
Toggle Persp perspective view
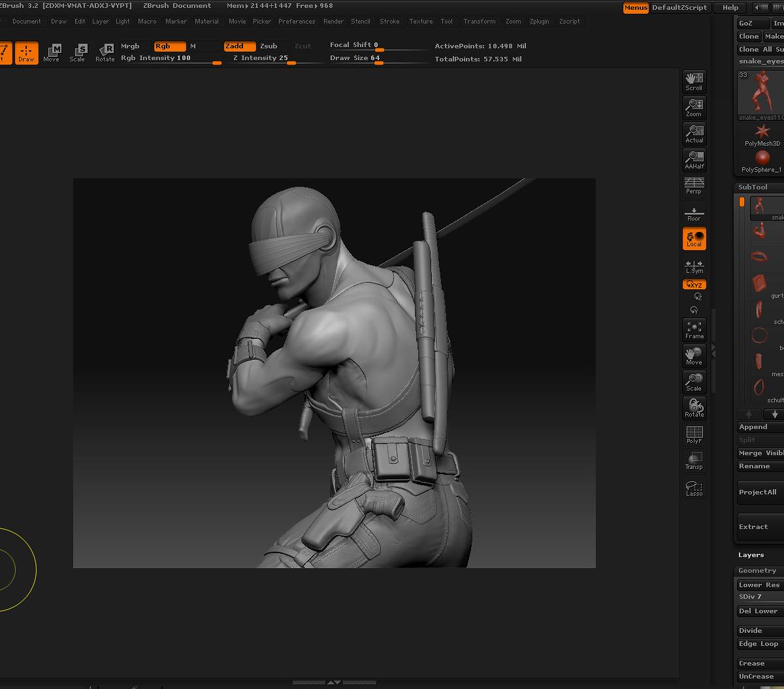pos(694,185)
